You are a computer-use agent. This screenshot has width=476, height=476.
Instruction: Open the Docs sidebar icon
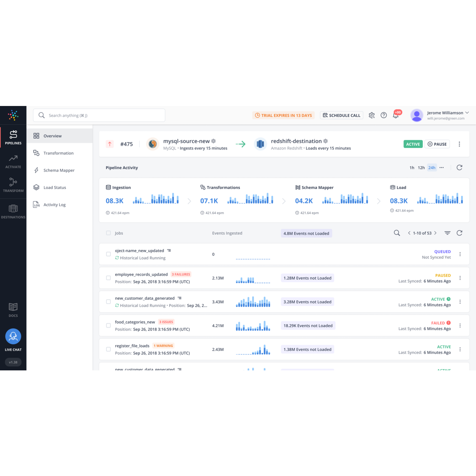click(13, 309)
